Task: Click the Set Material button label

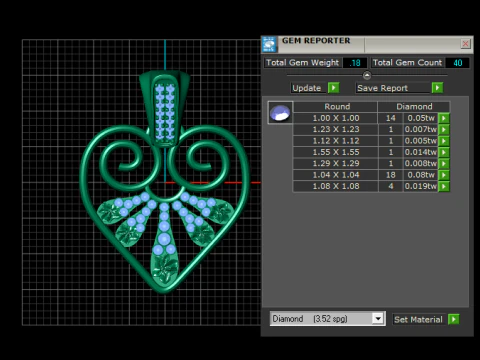Action: pos(418,319)
